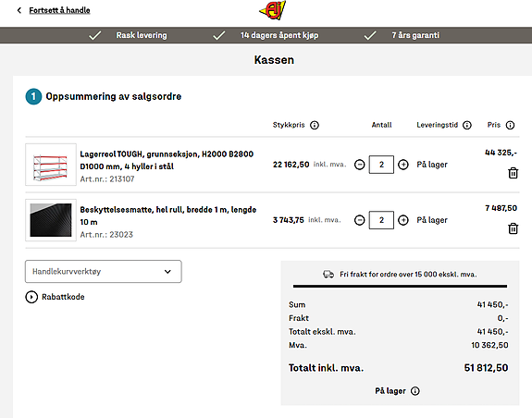Click unit price 22 162,50
This screenshot has height=418, width=532.
tap(291, 165)
